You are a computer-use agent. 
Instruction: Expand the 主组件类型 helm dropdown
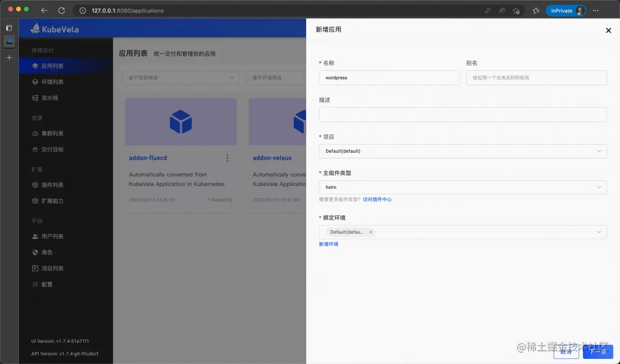click(x=463, y=187)
